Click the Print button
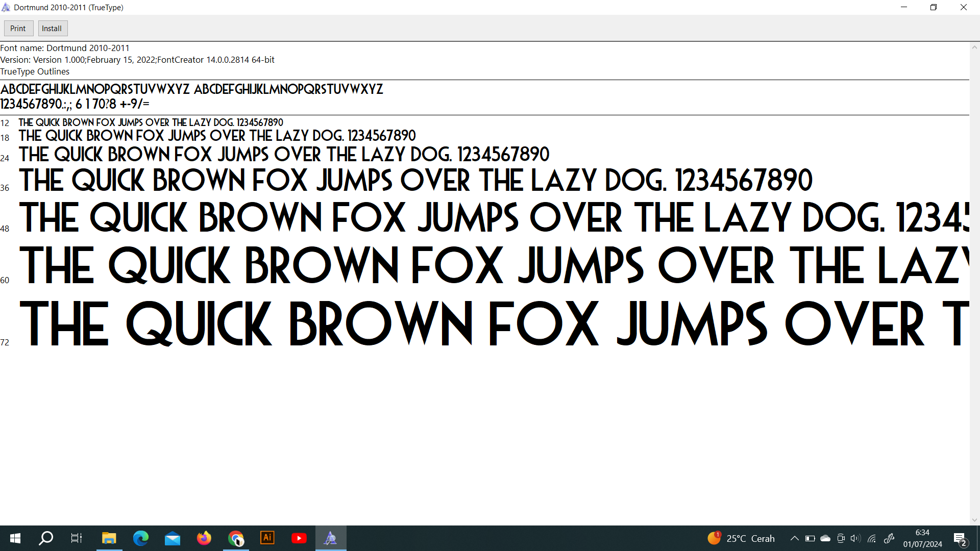Image resolution: width=980 pixels, height=551 pixels. click(18, 29)
